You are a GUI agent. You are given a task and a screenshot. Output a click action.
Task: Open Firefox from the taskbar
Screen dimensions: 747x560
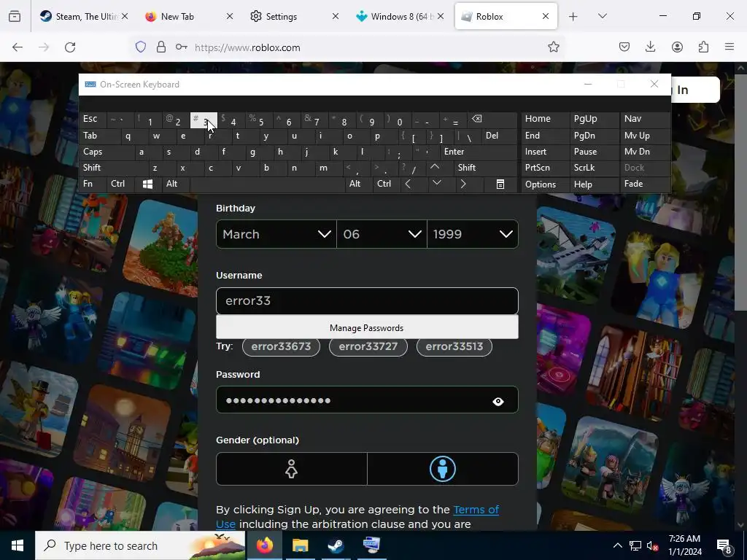click(x=265, y=545)
